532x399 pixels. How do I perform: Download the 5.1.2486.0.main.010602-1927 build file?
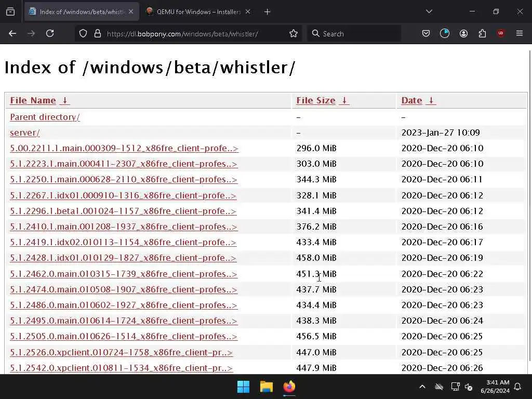tap(124, 305)
